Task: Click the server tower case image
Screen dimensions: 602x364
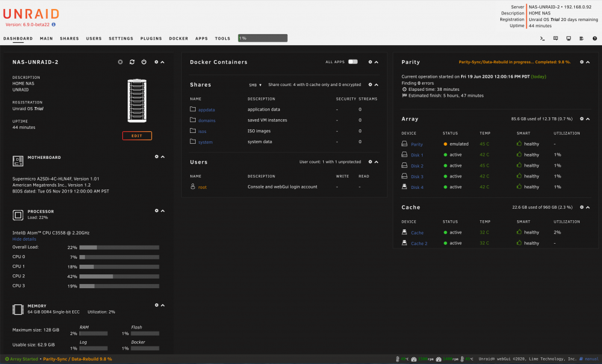Action: pos(137,101)
